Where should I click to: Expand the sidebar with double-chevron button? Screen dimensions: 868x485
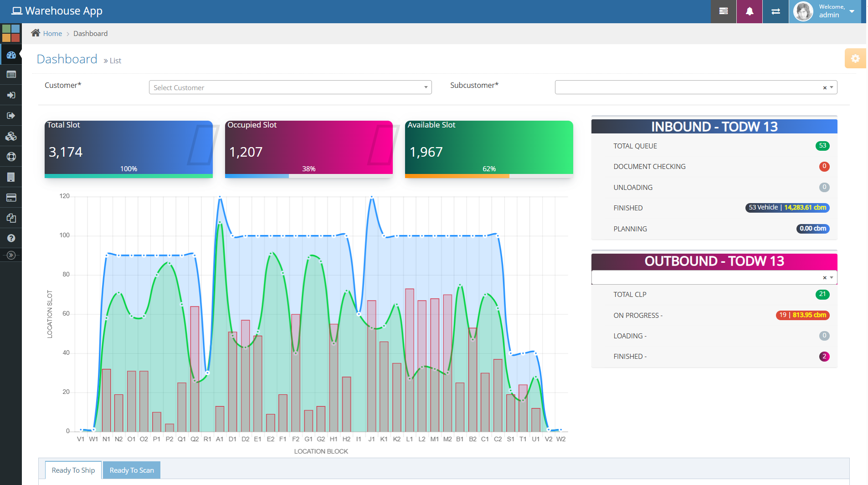(x=11, y=255)
